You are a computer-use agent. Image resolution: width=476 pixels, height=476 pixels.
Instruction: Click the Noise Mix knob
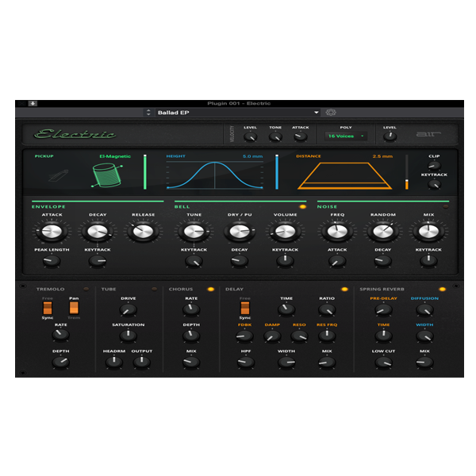point(428,232)
